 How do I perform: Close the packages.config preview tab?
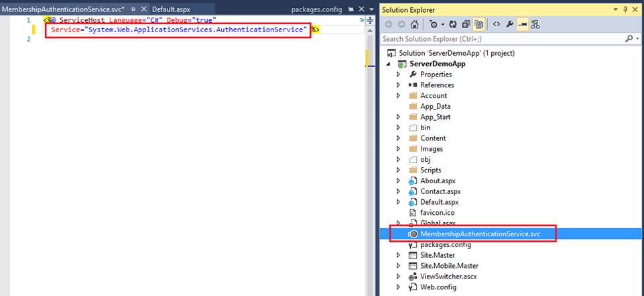click(361, 9)
